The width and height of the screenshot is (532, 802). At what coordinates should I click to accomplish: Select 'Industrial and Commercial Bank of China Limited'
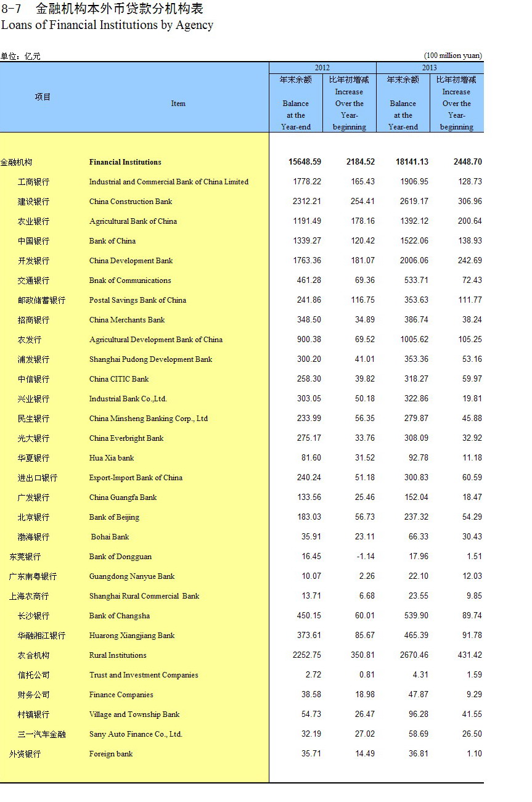pyautogui.click(x=169, y=182)
